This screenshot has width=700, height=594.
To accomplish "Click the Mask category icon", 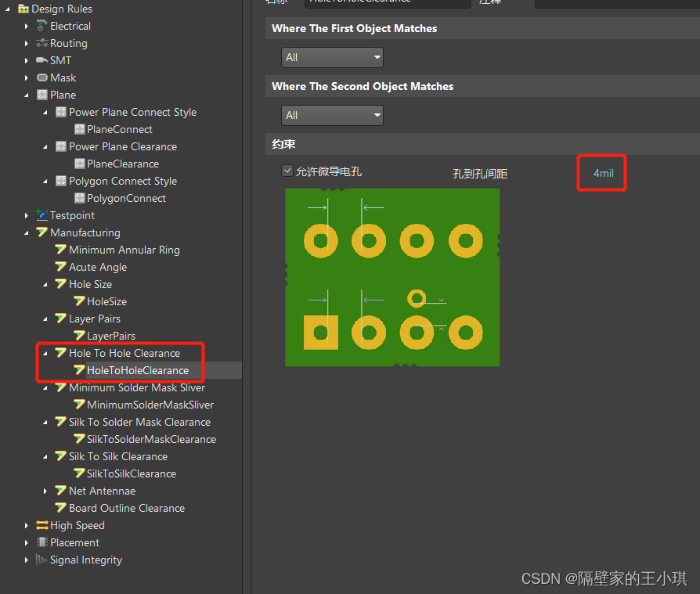I will click(x=42, y=77).
